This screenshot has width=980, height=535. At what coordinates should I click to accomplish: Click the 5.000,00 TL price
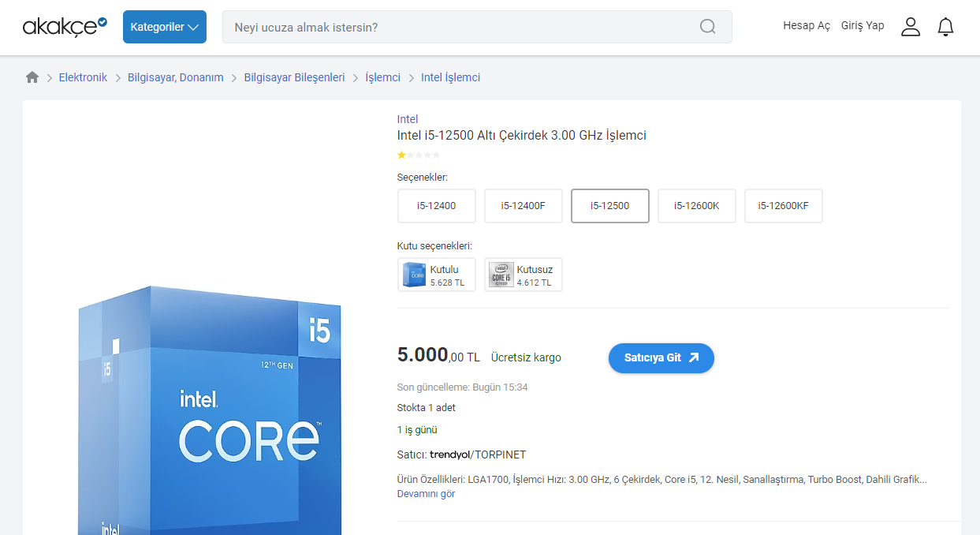(x=438, y=356)
